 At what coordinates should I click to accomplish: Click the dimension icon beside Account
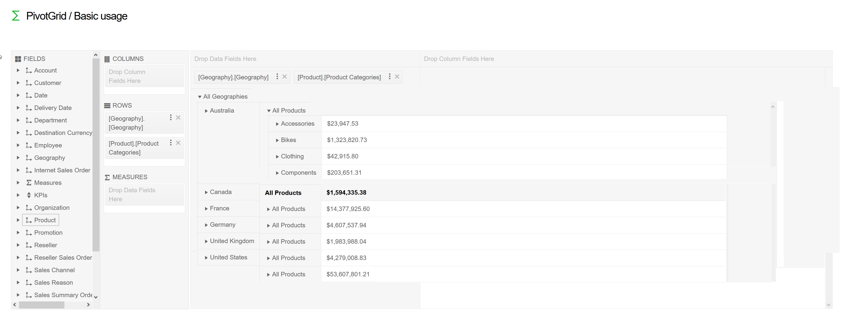[29, 70]
